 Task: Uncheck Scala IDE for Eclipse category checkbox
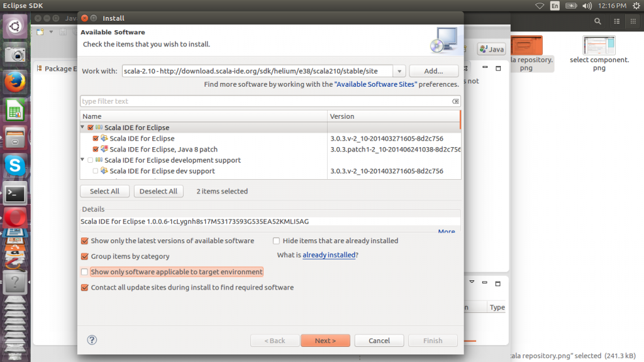pyautogui.click(x=91, y=128)
